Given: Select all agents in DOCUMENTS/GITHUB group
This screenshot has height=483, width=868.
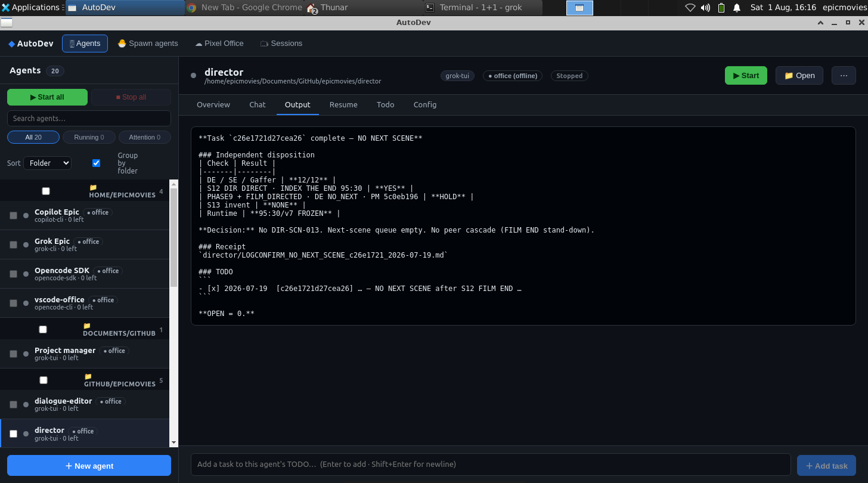Looking at the screenshot, I should [43, 329].
